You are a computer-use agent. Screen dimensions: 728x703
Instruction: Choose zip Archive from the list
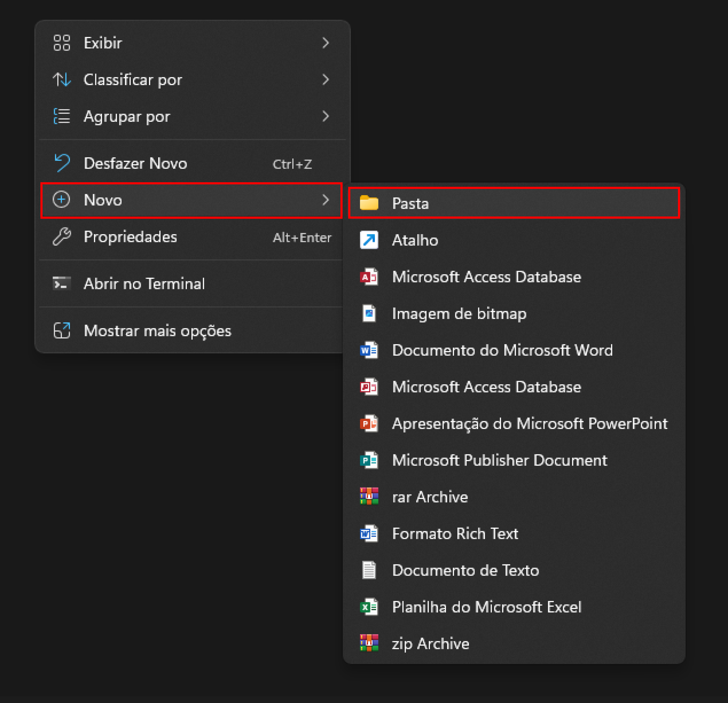[x=514, y=644]
